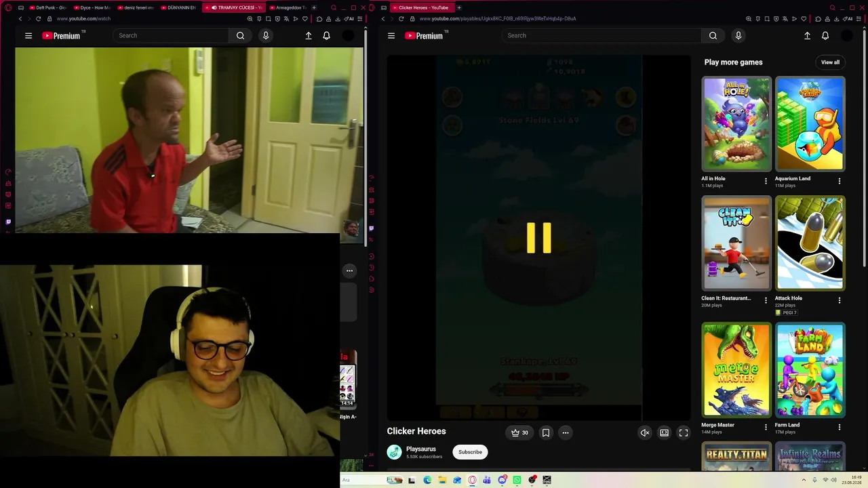Image resolution: width=868 pixels, height=488 pixels.
Task: Open WhatsApp from the Windows taskbar
Action: [x=517, y=480]
